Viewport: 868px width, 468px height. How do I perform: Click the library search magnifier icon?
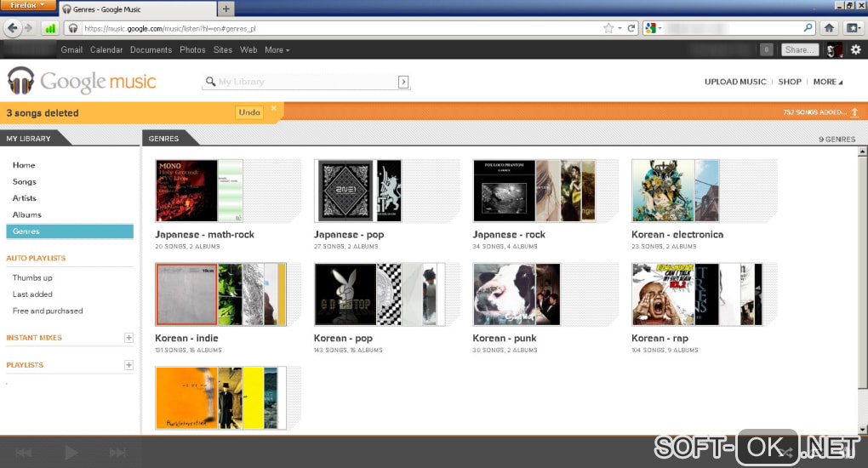click(x=210, y=82)
